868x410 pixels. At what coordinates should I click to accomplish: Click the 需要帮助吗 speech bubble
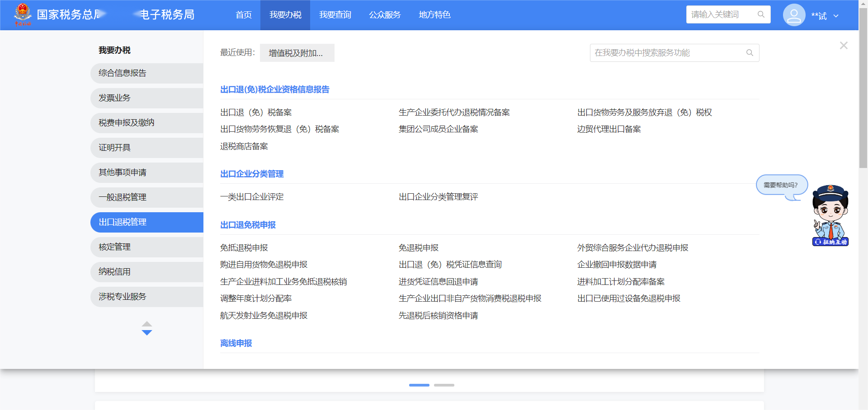point(781,185)
